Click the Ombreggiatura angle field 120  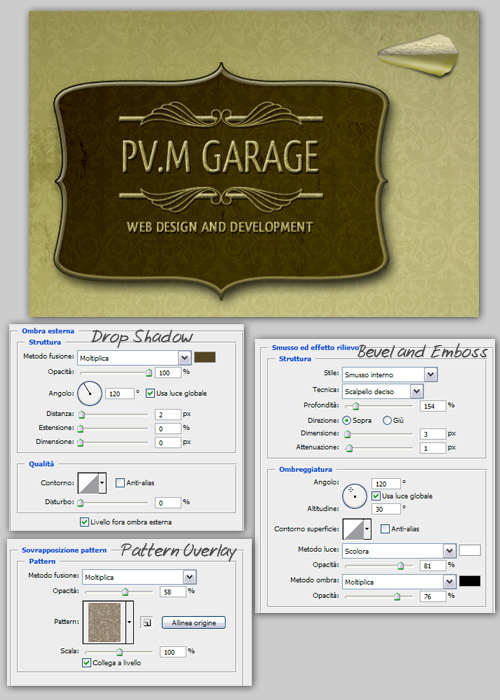click(x=386, y=483)
